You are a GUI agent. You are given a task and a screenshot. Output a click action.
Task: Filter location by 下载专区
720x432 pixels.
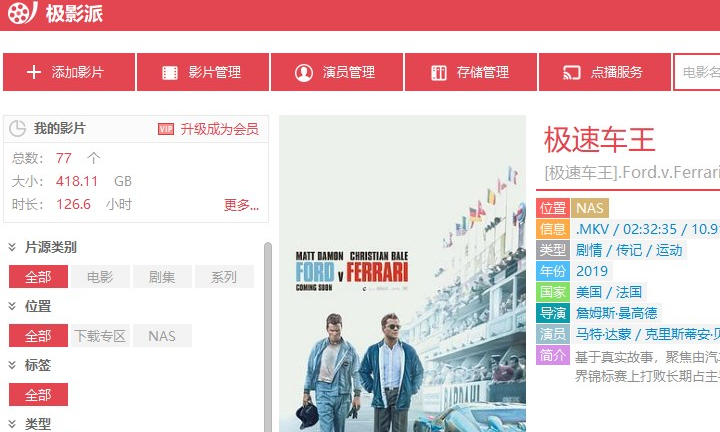[100, 336]
